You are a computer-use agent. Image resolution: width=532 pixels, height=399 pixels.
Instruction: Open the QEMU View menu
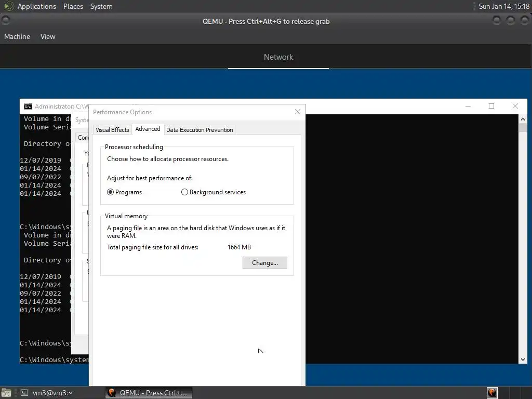coord(48,37)
